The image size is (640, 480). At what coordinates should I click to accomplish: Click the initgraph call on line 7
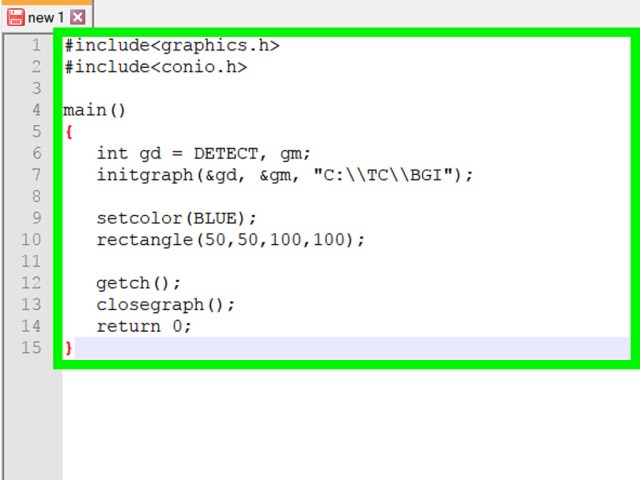(x=284, y=175)
